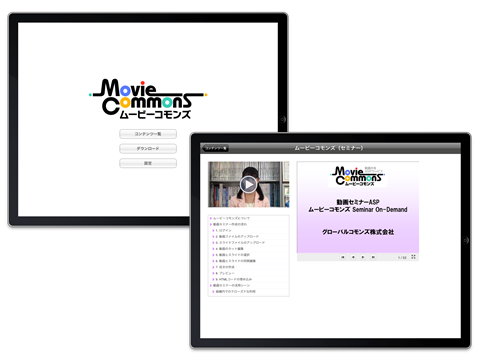This screenshot has height=360, width=480.
Task: Jump to first slide in slide controls
Action: (343, 257)
